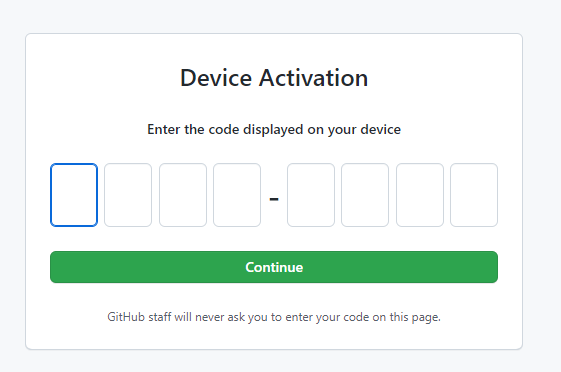Click the dash separator between code groups
561x372 pixels.
tap(274, 199)
